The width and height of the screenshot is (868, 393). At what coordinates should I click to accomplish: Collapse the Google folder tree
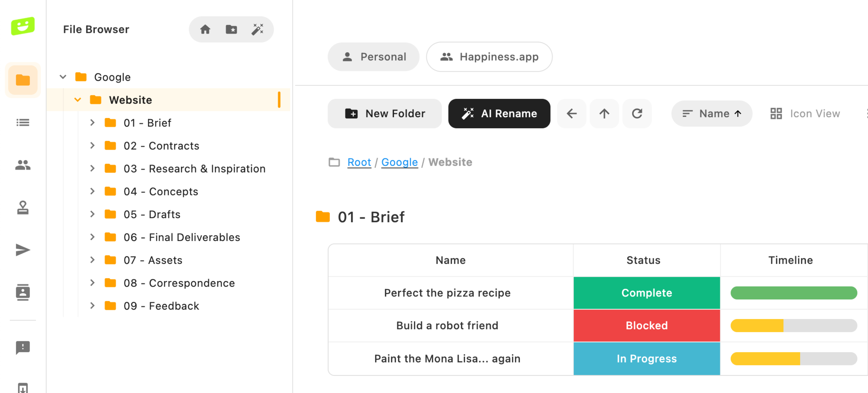click(63, 77)
